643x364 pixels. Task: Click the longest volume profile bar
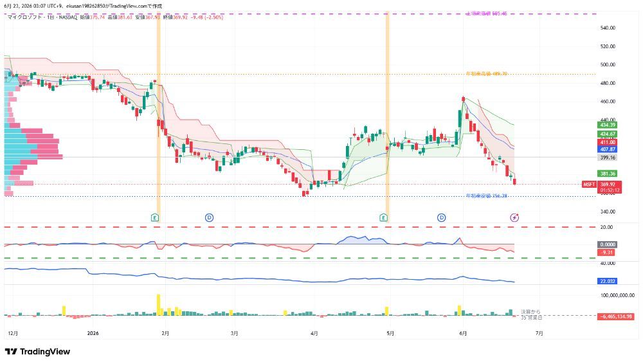pyautogui.click(x=33, y=157)
